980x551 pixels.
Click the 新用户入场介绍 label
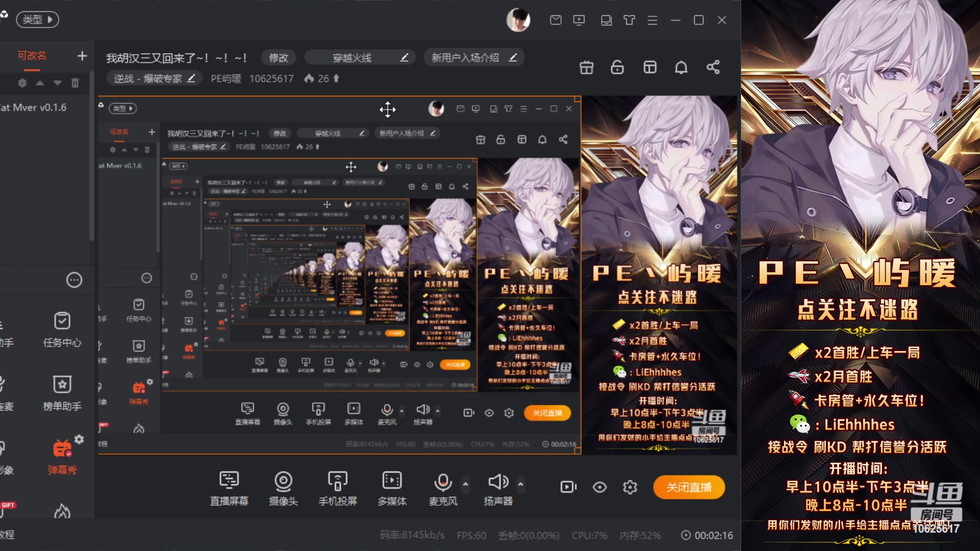click(465, 58)
